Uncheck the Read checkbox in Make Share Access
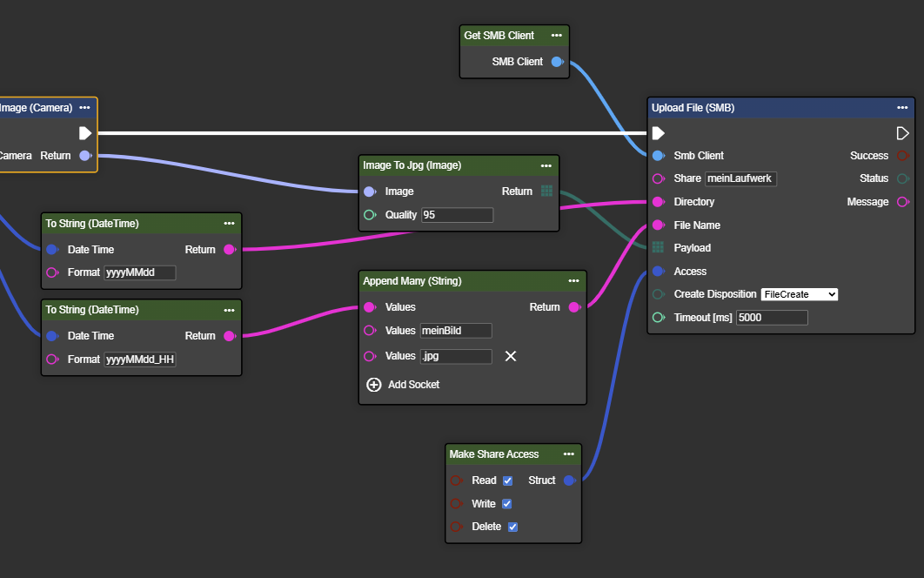Viewport: 924px width, 578px height. (508, 481)
